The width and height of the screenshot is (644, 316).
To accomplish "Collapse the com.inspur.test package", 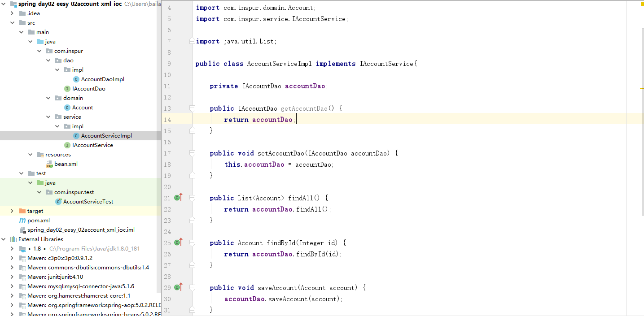I will click(39, 192).
